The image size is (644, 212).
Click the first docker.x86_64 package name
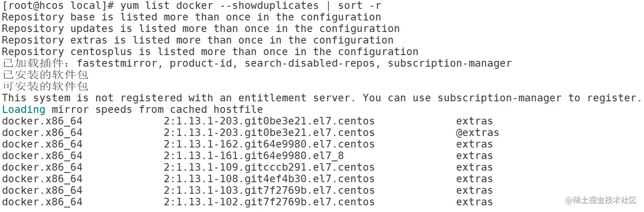[42, 121]
